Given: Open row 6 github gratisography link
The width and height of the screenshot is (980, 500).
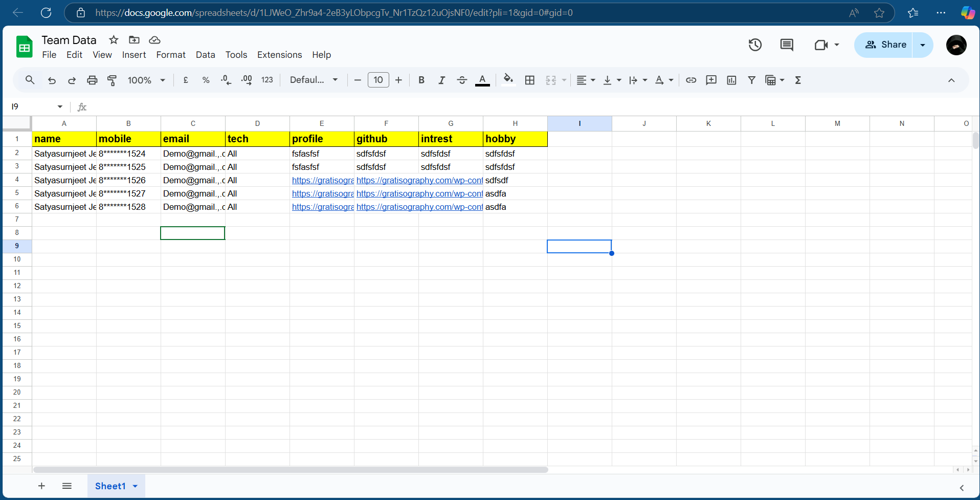Looking at the screenshot, I should (x=419, y=207).
